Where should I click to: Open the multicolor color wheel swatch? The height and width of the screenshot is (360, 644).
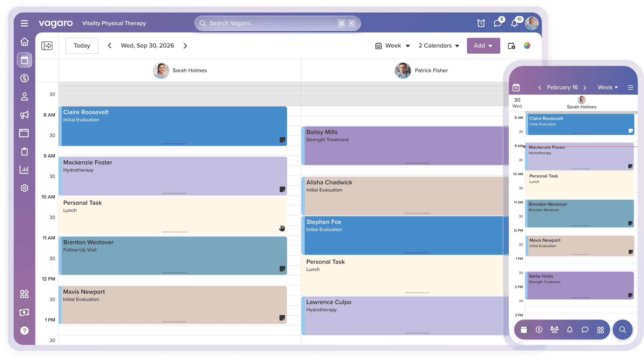pyautogui.click(x=527, y=46)
